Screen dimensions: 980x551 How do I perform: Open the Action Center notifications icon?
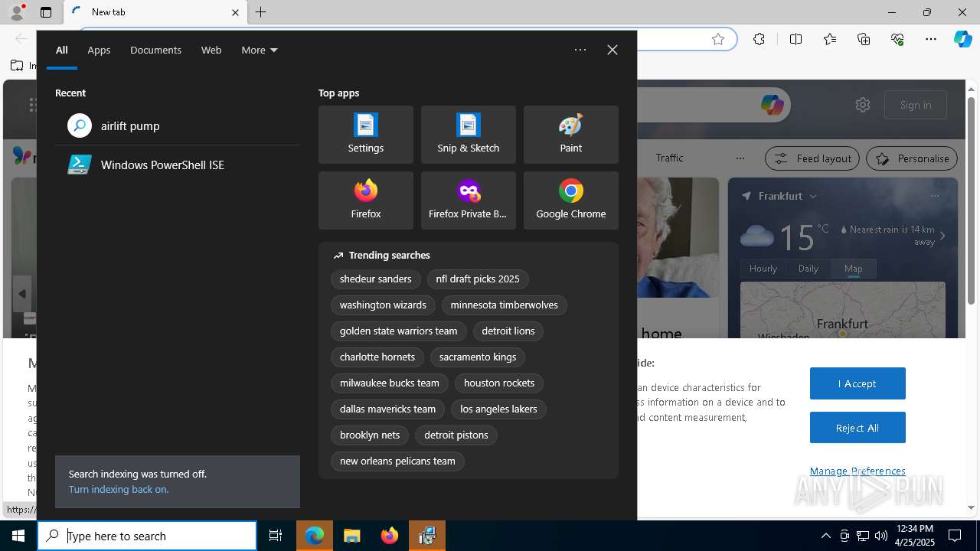pos(955,536)
